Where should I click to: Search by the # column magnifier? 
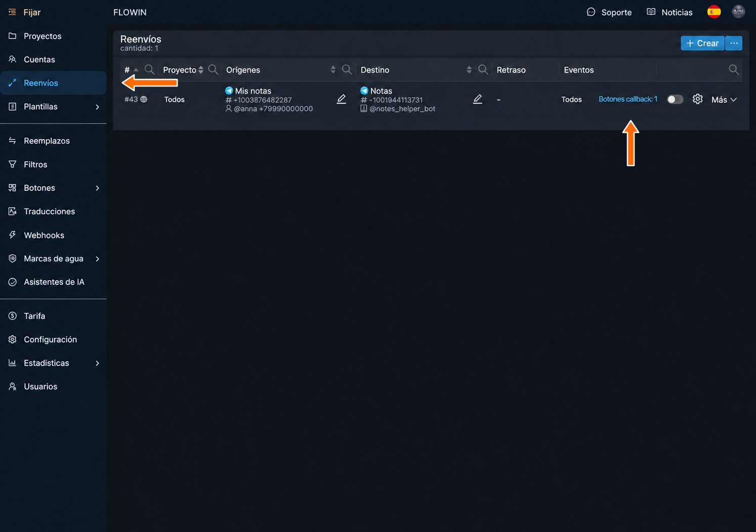tap(149, 69)
